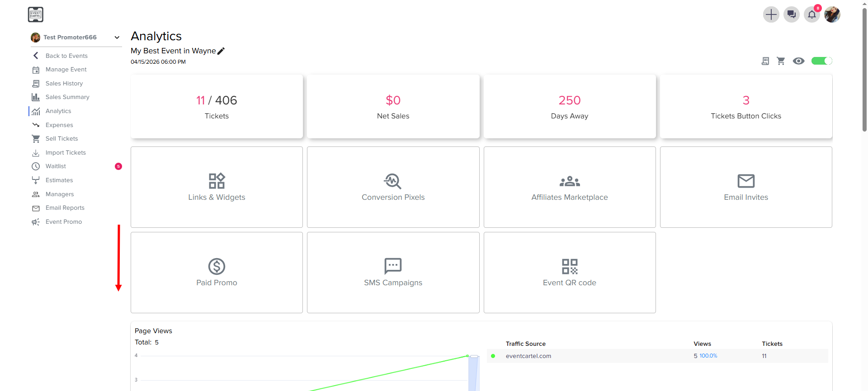This screenshot has height=391, width=868.
Task: Click the 250 Days Away card
Action: [x=570, y=107]
